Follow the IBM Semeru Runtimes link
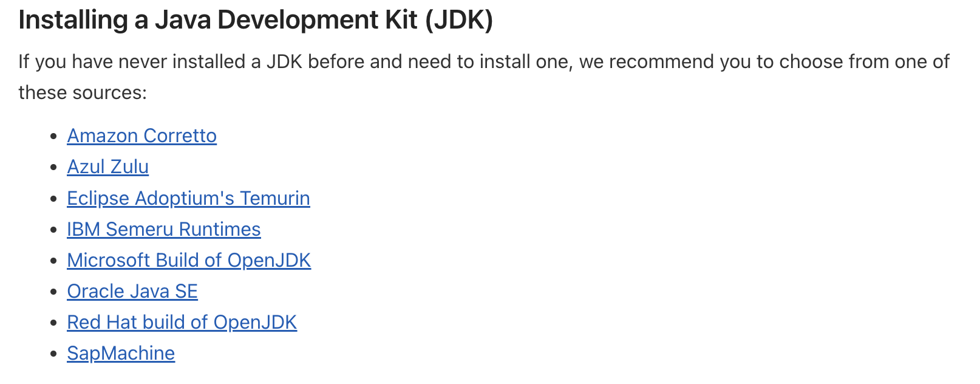Screen dimensions: 980x384 pos(163,229)
